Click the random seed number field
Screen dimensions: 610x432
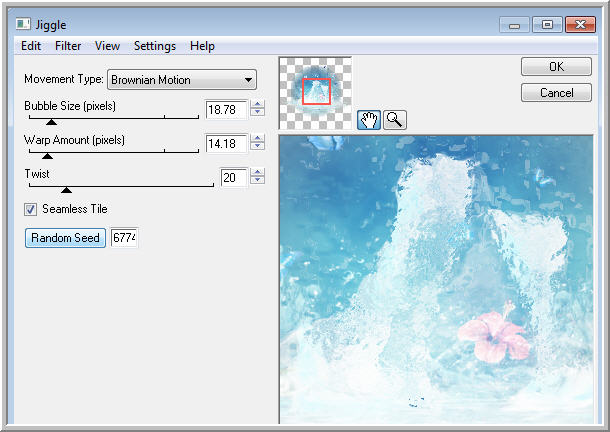tap(124, 237)
